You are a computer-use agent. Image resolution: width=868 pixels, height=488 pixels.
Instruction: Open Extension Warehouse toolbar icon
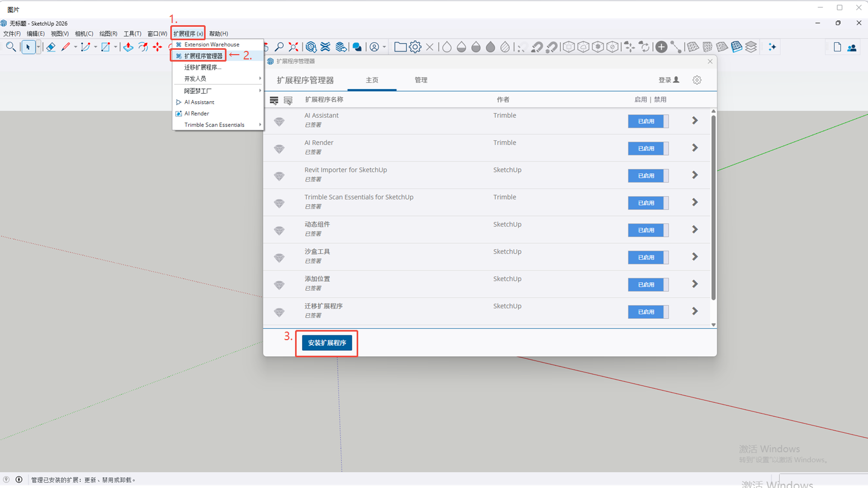tap(326, 47)
